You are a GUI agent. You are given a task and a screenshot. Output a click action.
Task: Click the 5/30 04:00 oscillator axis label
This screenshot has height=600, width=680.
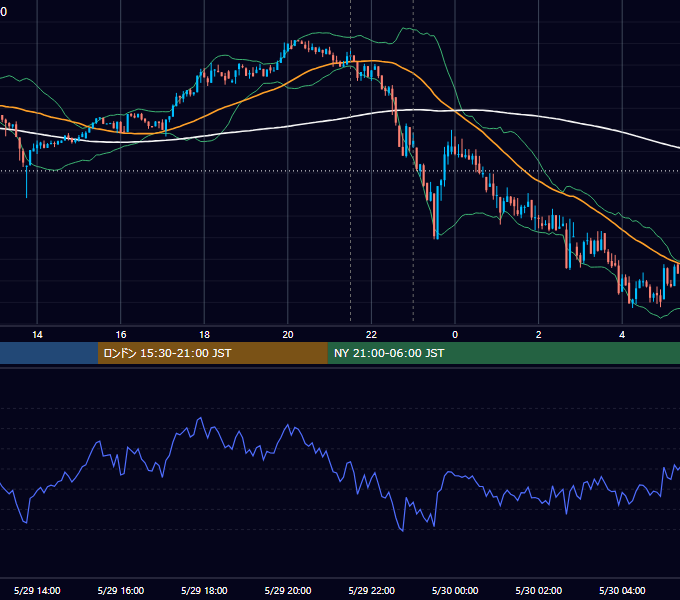tap(622, 590)
